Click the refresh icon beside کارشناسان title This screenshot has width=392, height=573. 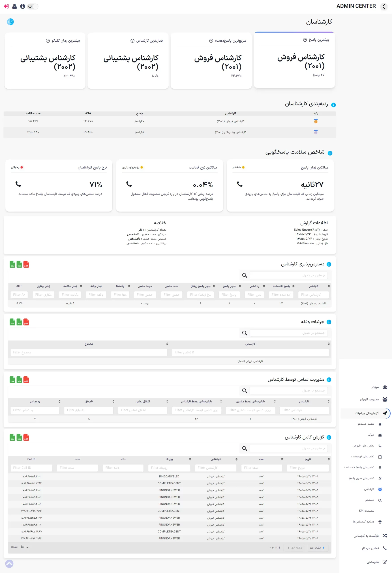coord(10,22)
